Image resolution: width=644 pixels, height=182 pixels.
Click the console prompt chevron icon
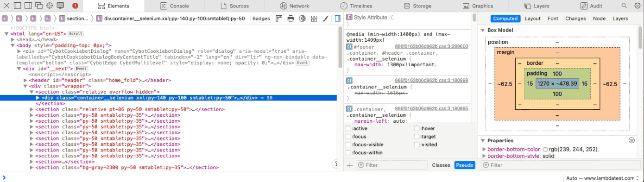click(x=4, y=177)
